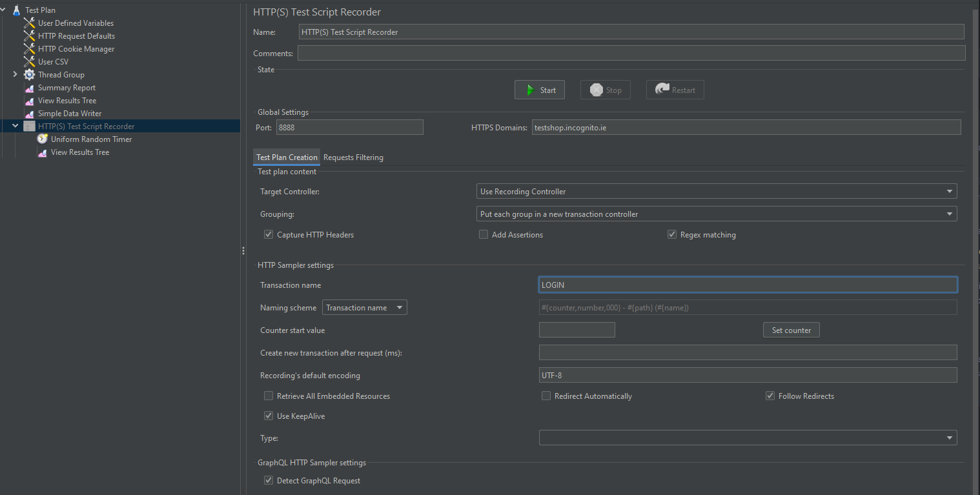
Task: Click the panel vertical scrollbar on the right
Action: click(976, 252)
